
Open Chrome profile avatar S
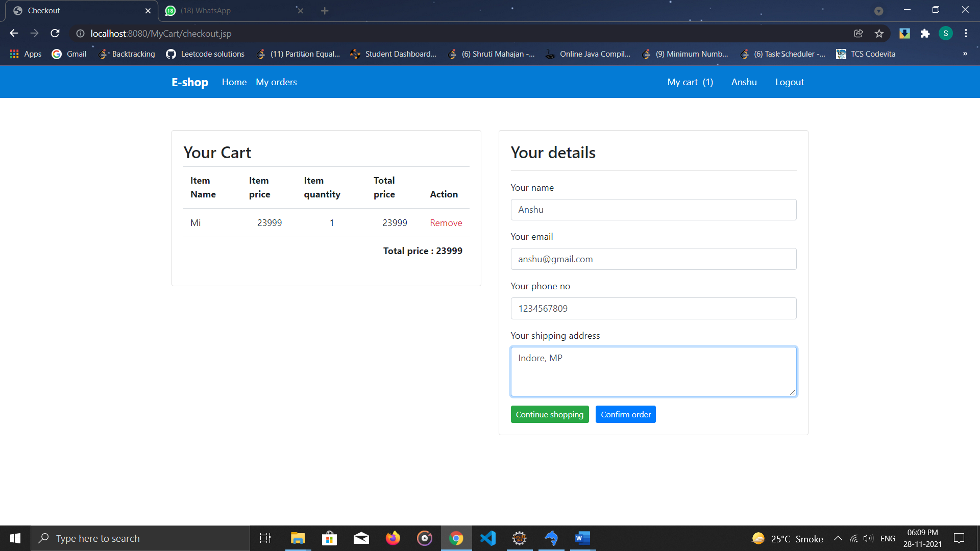tap(946, 33)
